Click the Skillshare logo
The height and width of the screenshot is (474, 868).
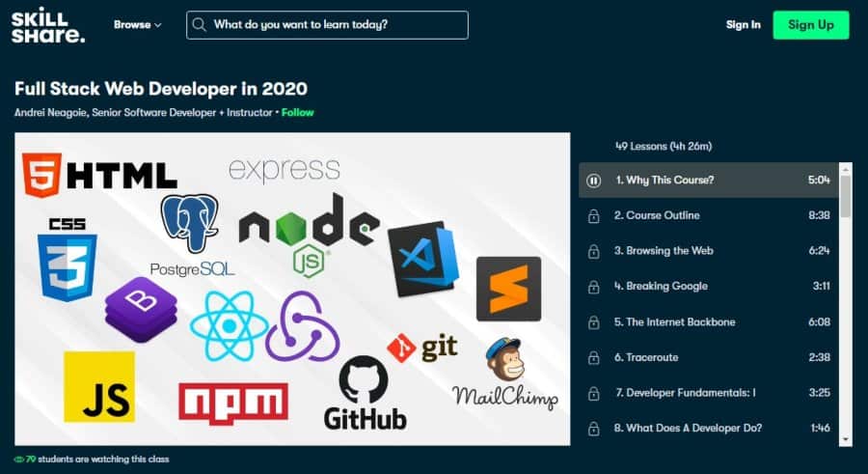[x=48, y=25]
